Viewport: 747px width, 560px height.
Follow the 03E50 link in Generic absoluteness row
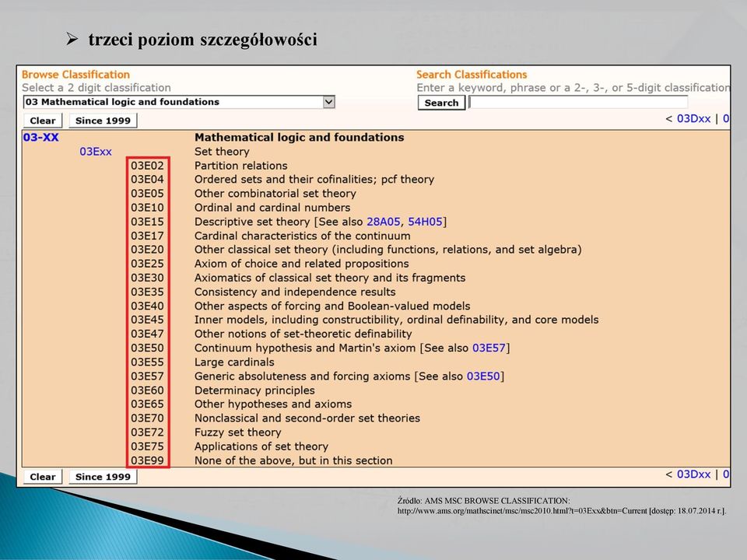(x=483, y=376)
